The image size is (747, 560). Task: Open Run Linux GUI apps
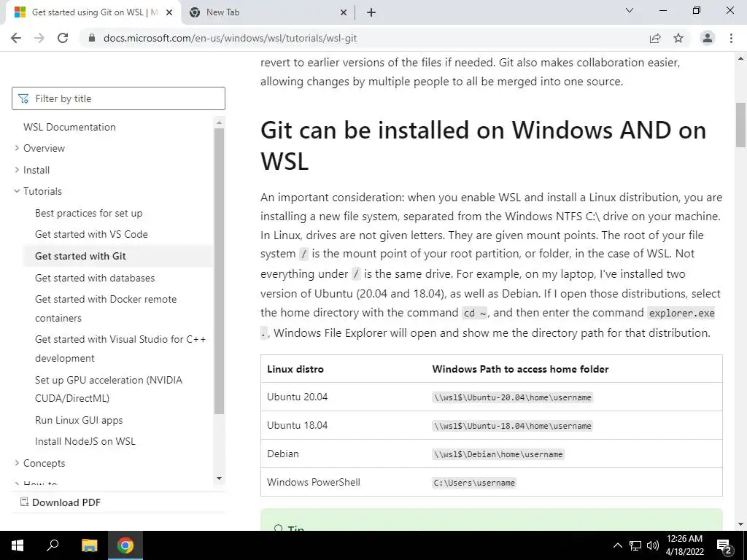pos(79,420)
